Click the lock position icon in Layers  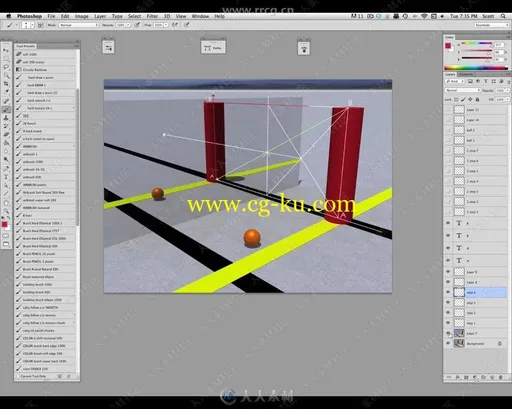pyautogui.click(x=470, y=99)
